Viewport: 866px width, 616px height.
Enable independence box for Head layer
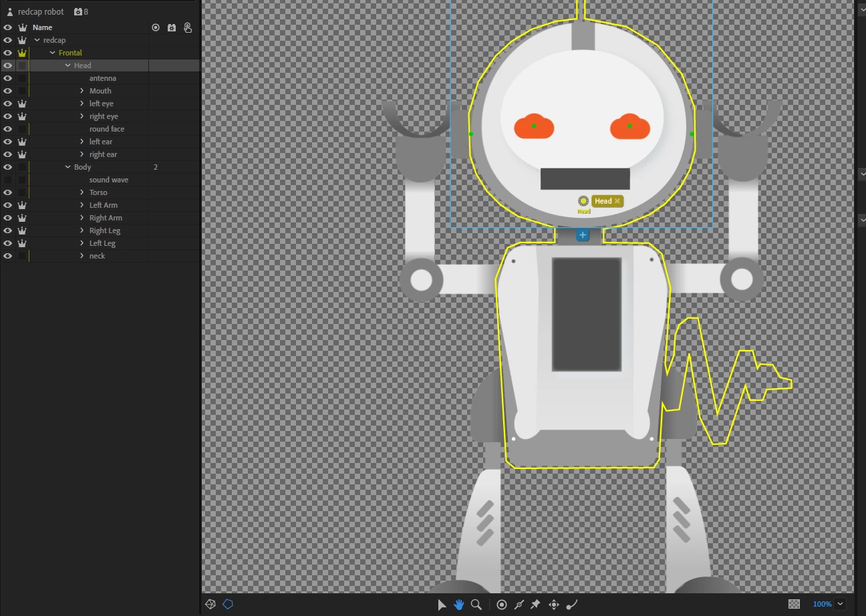[x=22, y=65]
